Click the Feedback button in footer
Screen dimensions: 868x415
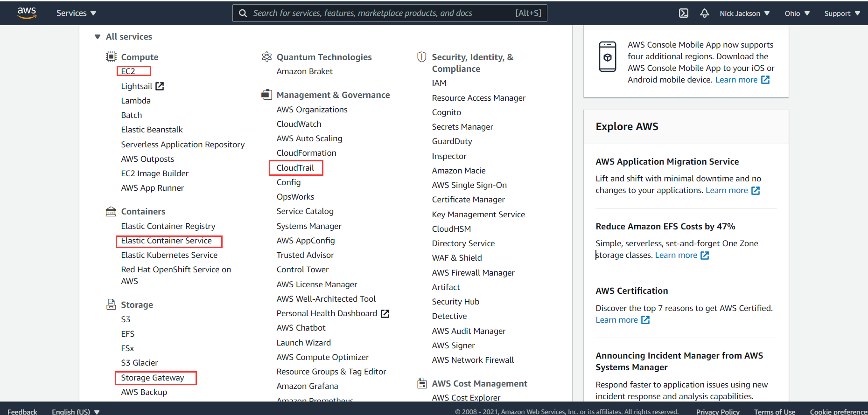tap(22, 412)
